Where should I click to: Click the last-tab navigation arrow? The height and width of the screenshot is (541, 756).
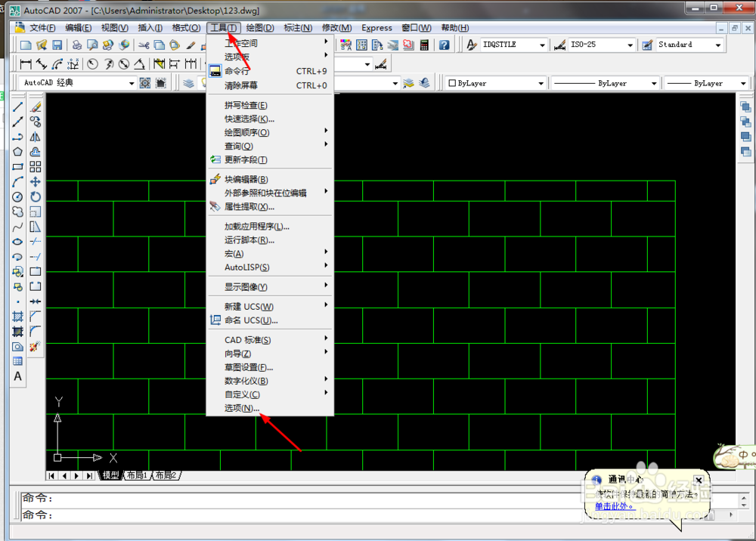click(x=89, y=475)
